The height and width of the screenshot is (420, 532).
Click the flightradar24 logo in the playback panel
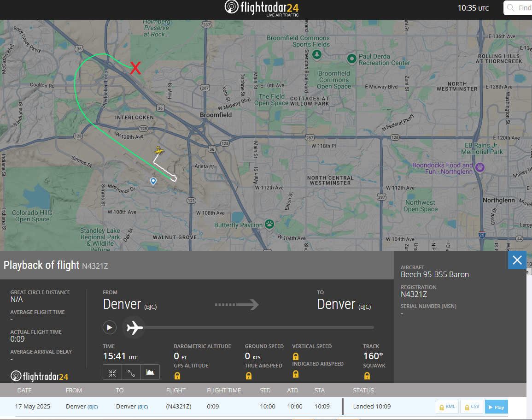[39, 376]
